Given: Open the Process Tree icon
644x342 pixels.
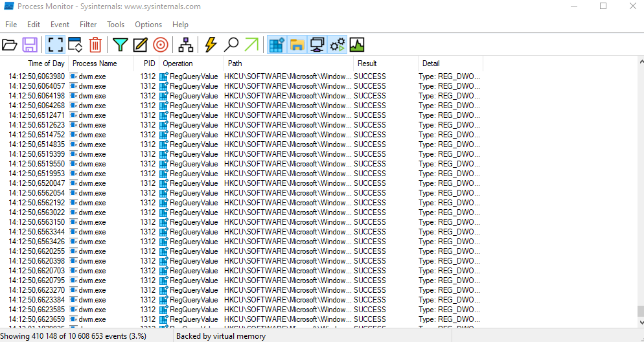Looking at the screenshot, I should tap(186, 44).
